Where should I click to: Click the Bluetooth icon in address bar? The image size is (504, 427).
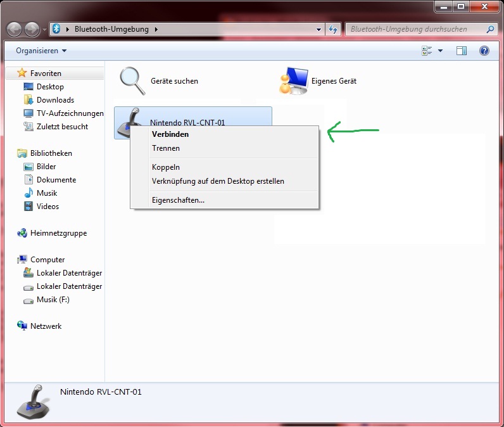tap(56, 29)
